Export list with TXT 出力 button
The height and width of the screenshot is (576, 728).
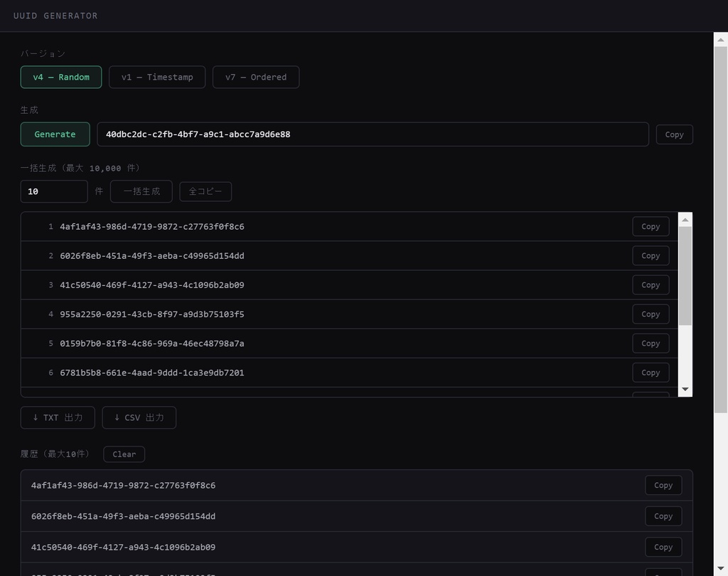(58, 417)
